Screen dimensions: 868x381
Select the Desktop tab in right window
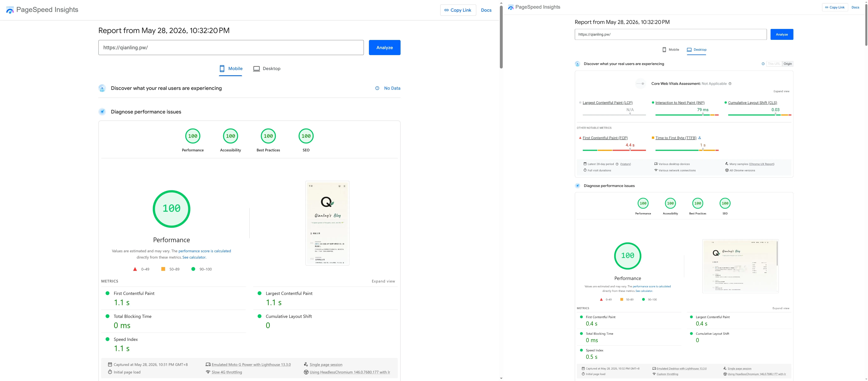click(696, 50)
